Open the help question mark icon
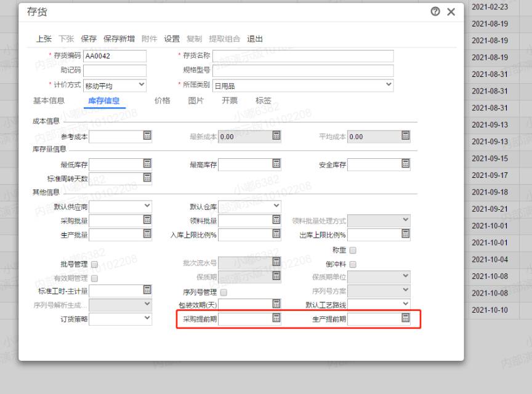Image resolution: width=532 pixels, height=394 pixels. [x=435, y=12]
